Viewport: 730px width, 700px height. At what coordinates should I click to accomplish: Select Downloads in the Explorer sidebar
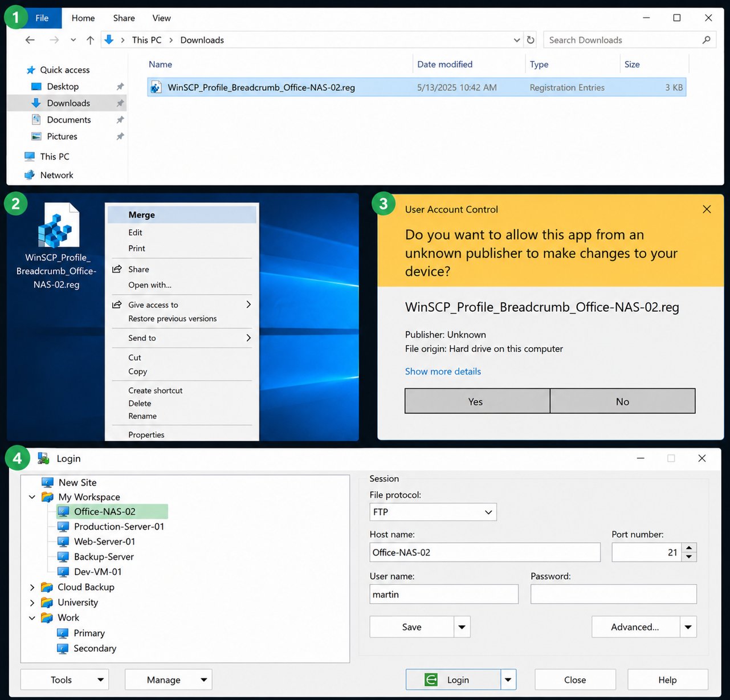tap(68, 103)
